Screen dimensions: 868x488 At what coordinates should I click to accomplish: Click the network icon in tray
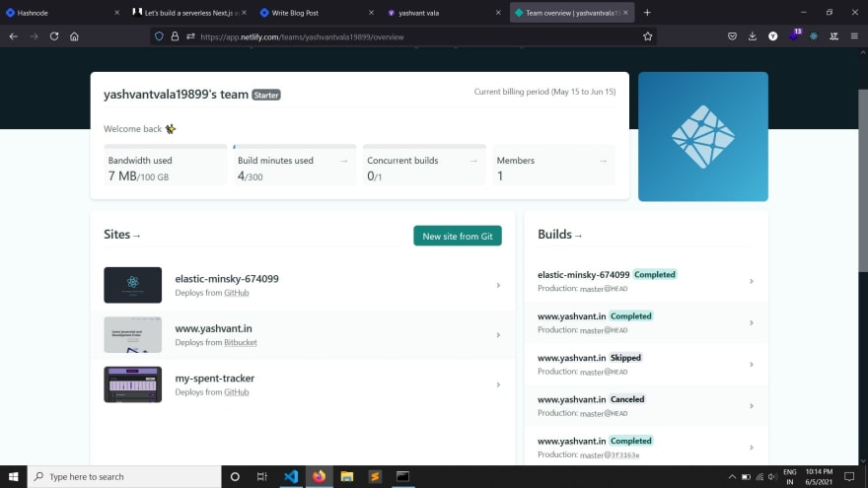759,476
